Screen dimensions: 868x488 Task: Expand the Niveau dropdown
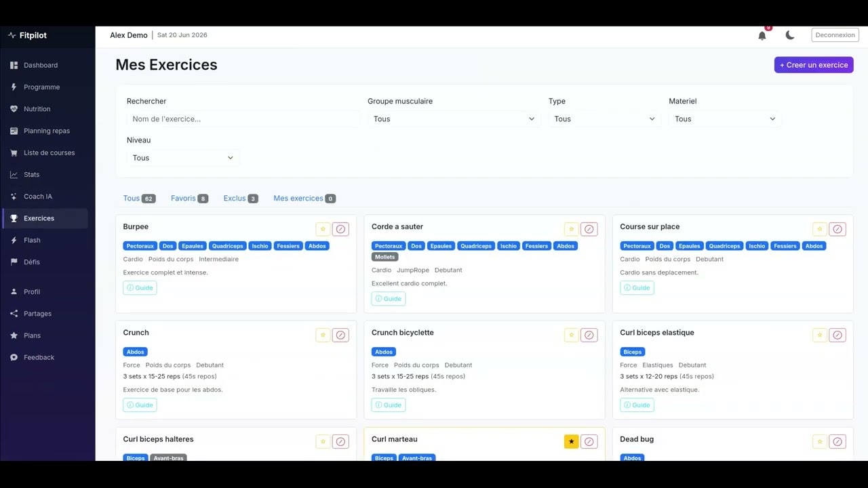182,158
